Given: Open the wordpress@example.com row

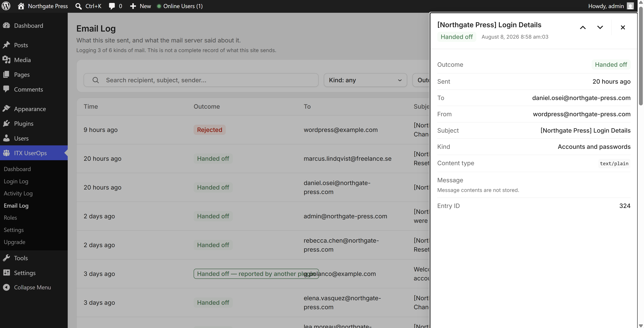Looking at the screenshot, I should point(253,130).
